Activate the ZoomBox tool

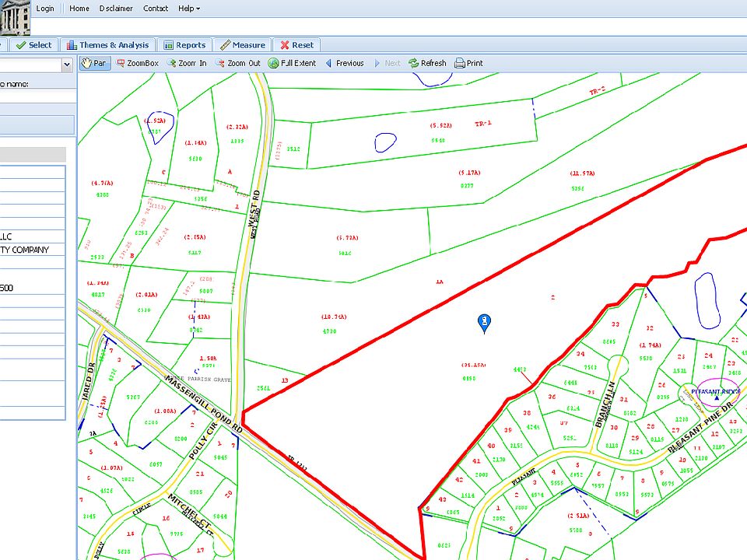pos(138,63)
